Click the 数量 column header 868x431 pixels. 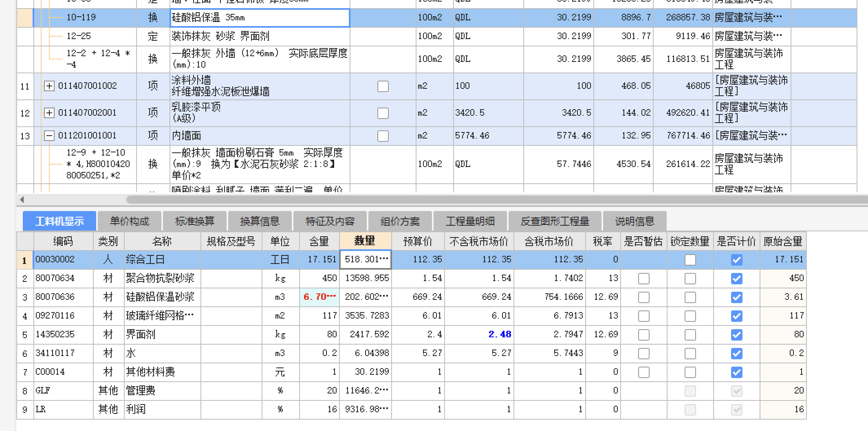(365, 241)
